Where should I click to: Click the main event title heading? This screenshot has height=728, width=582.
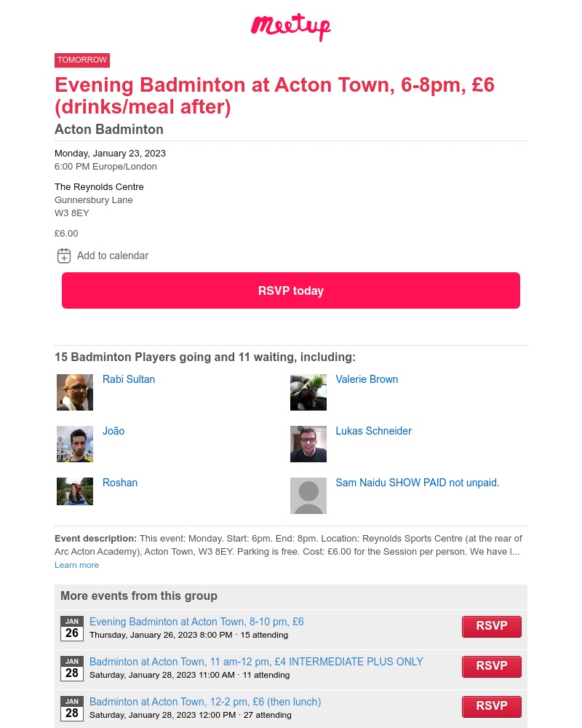[x=274, y=97]
